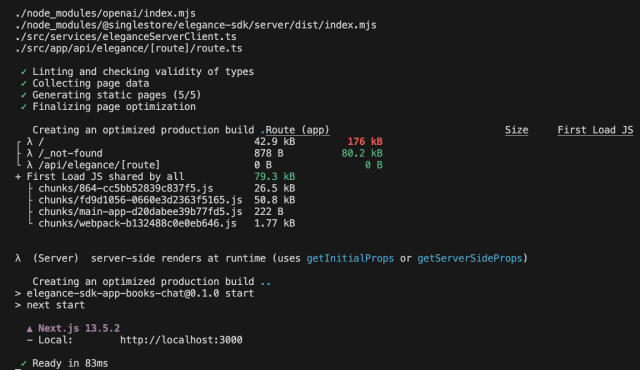Click the First Load JS column header

[x=596, y=130]
